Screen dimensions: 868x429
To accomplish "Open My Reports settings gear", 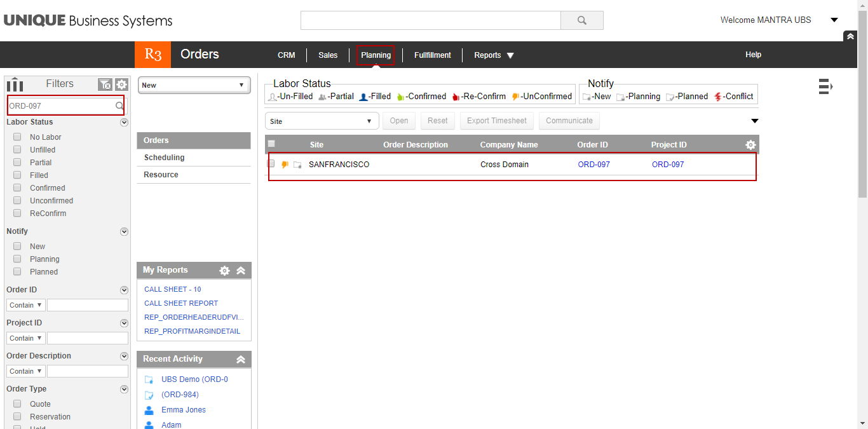I will coord(225,270).
